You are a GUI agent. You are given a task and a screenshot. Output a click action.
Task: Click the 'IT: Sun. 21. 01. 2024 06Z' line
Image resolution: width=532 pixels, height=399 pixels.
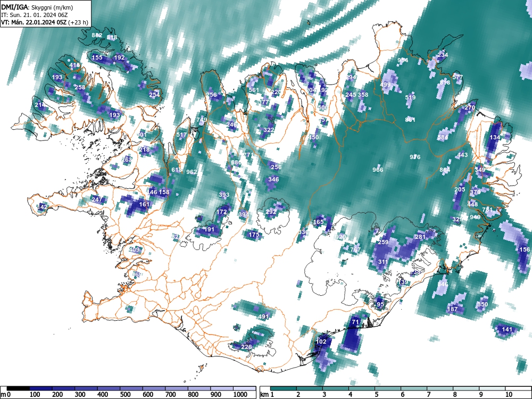34,15
